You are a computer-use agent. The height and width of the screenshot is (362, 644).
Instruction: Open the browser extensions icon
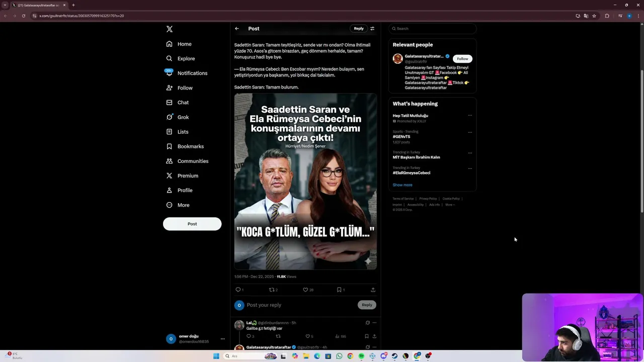(607, 16)
